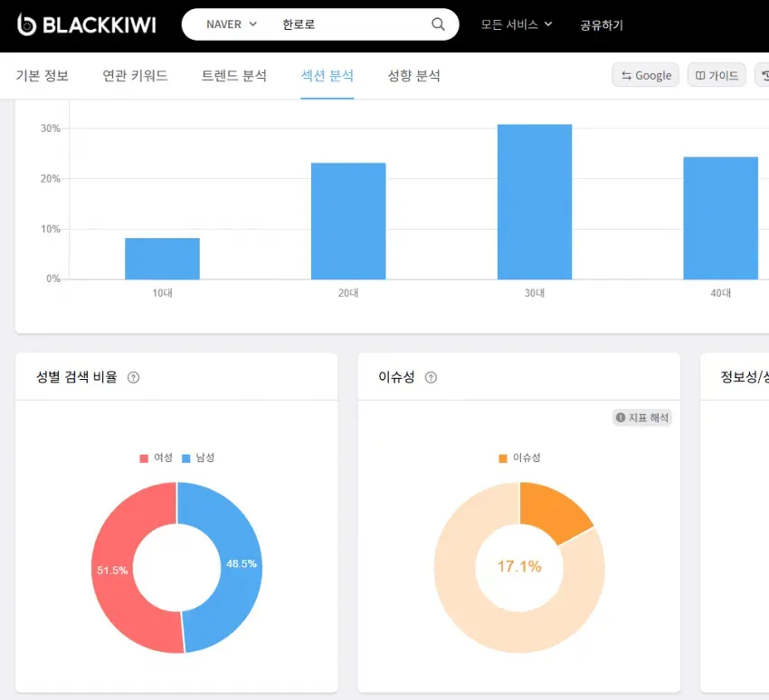Expand the 모든 서비스 menu
Viewport: 769px width, 700px height.
pos(517,24)
